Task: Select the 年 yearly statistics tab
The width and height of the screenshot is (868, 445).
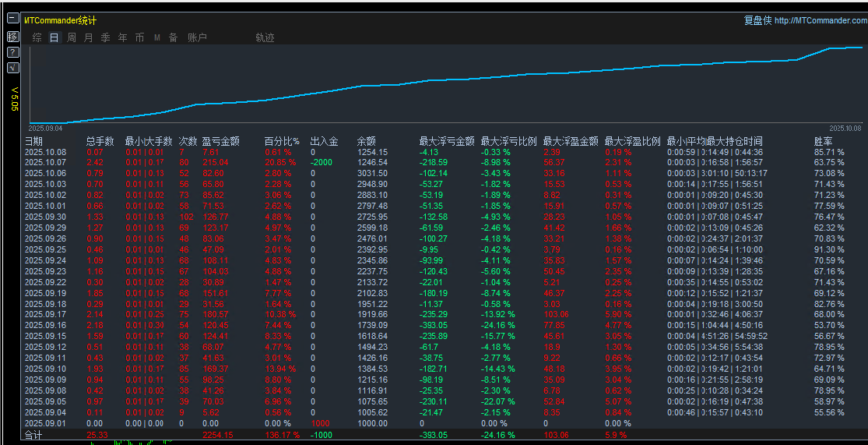Action: pos(122,37)
